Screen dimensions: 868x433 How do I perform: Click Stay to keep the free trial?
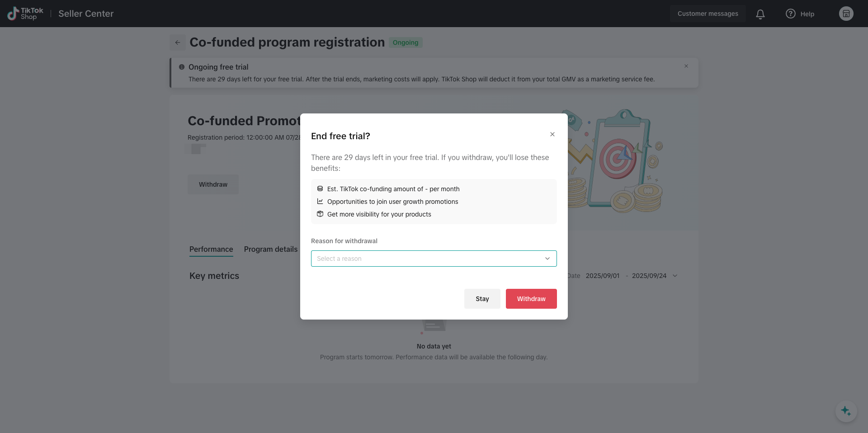(x=482, y=299)
